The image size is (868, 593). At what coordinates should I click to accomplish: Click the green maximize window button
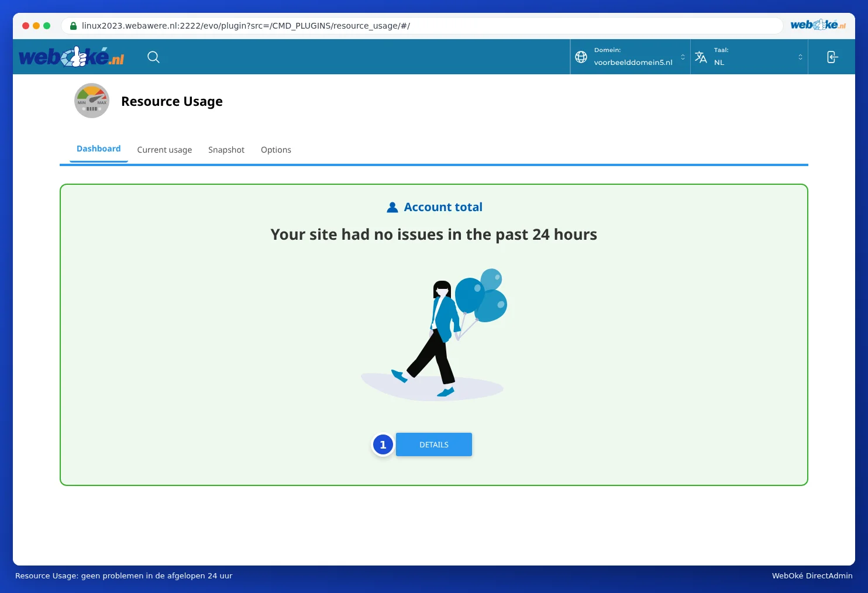point(47,26)
